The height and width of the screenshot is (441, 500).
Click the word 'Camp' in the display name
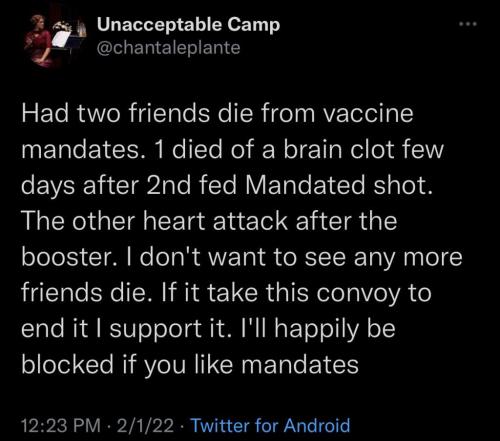point(254,26)
